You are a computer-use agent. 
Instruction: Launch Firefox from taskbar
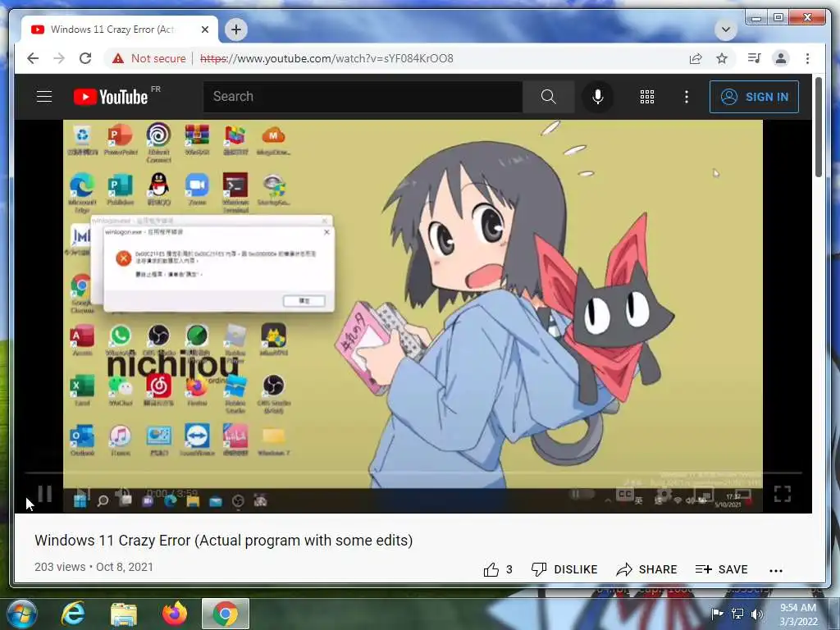click(175, 614)
